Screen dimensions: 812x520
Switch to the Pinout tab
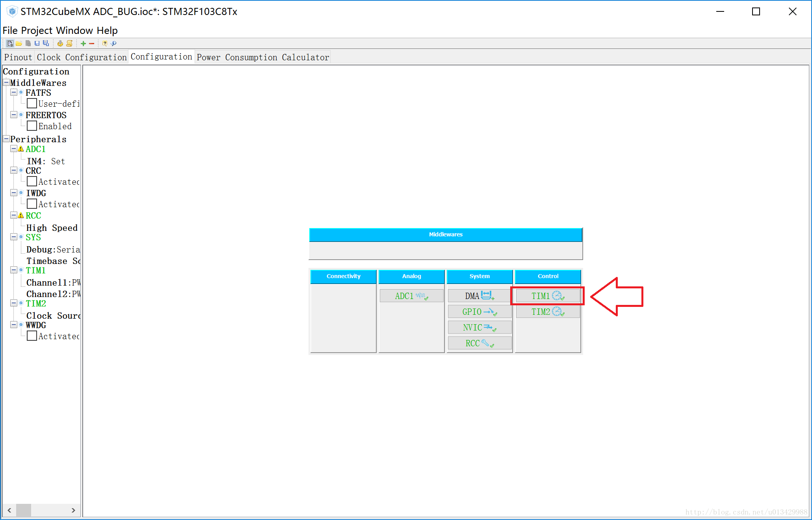[18, 57]
